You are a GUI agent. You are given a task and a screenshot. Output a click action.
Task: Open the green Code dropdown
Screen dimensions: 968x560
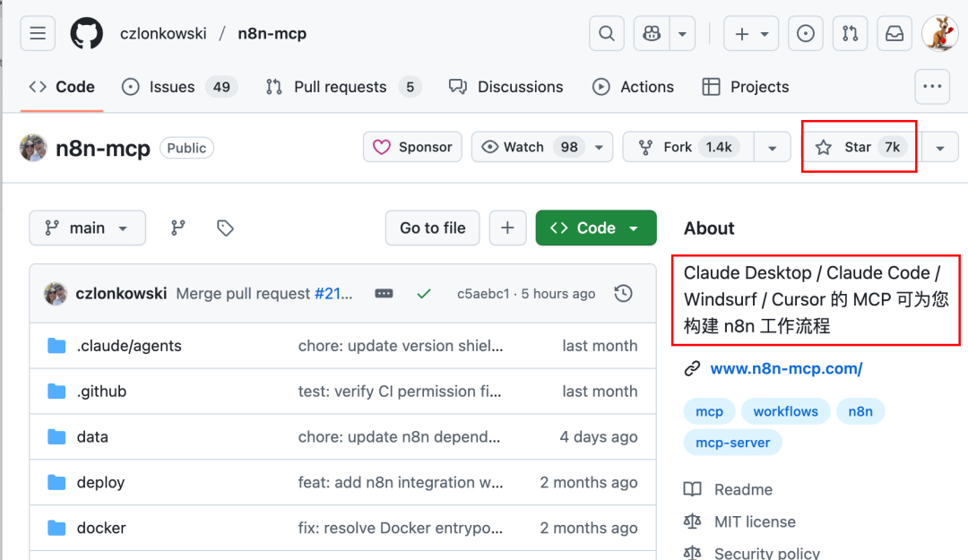(x=596, y=228)
